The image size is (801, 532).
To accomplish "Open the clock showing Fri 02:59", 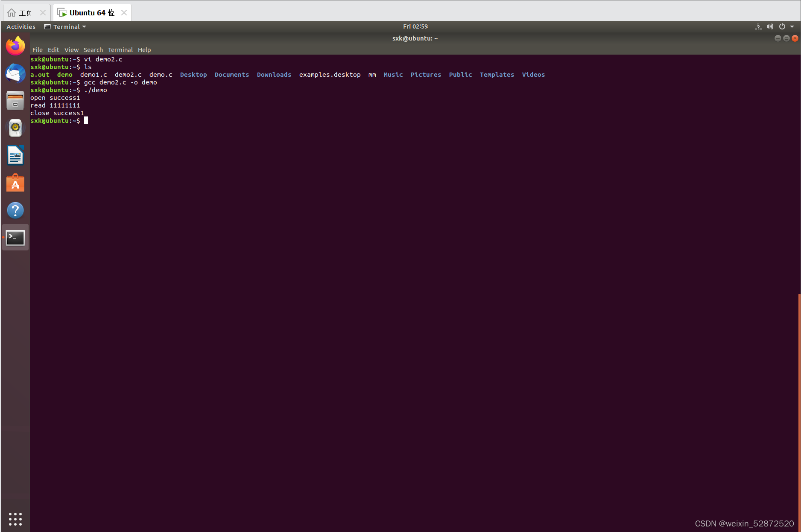I will pyautogui.click(x=415, y=26).
